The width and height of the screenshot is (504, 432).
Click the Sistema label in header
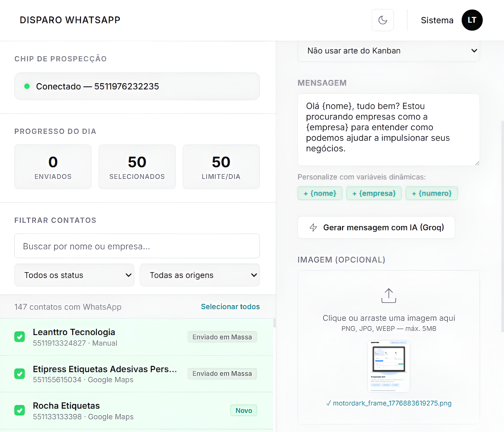point(437,20)
